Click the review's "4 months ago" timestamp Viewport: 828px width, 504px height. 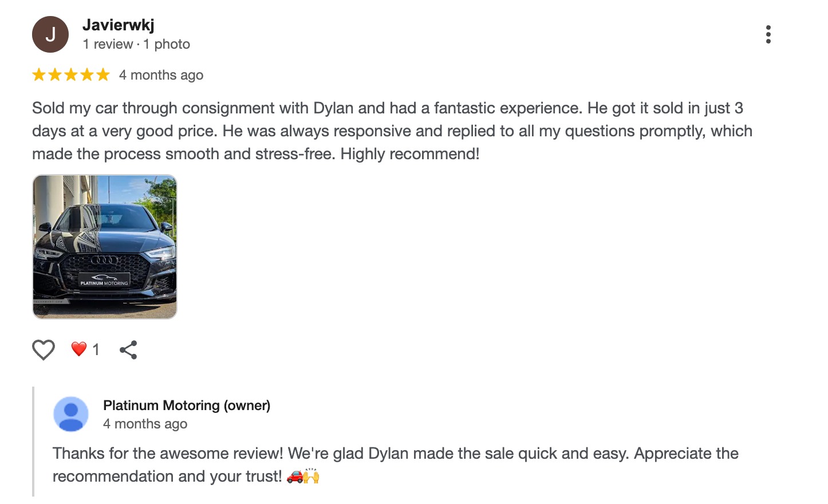[161, 75]
